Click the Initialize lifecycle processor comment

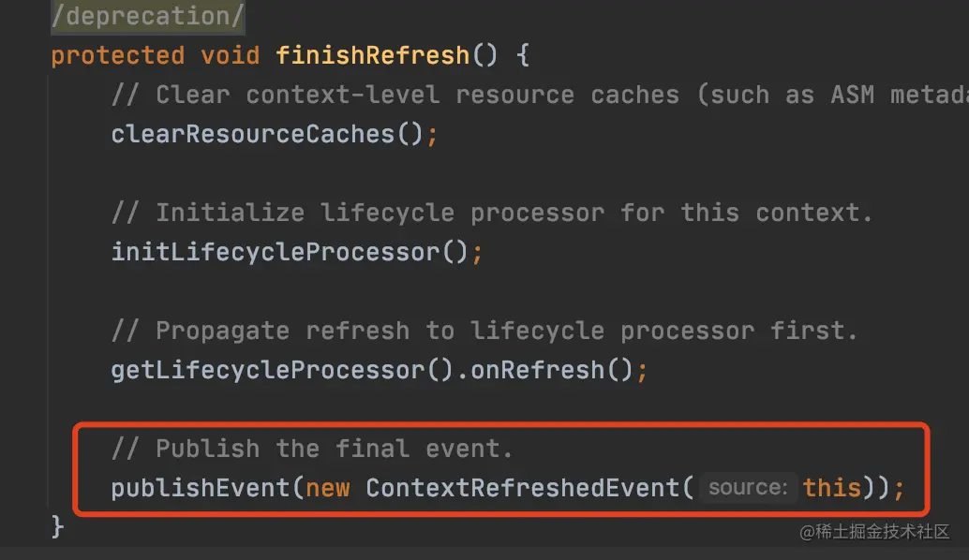[x=492, y=213]
